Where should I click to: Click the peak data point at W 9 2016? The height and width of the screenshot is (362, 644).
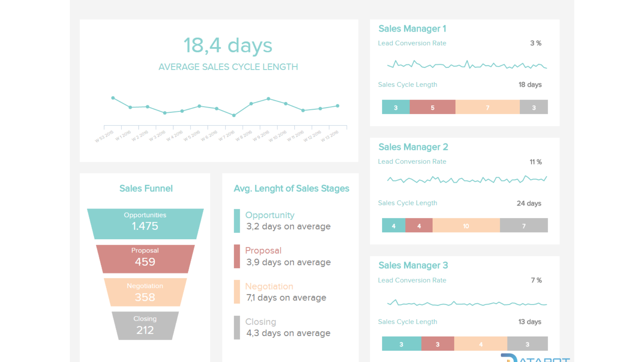coord(268,99)
